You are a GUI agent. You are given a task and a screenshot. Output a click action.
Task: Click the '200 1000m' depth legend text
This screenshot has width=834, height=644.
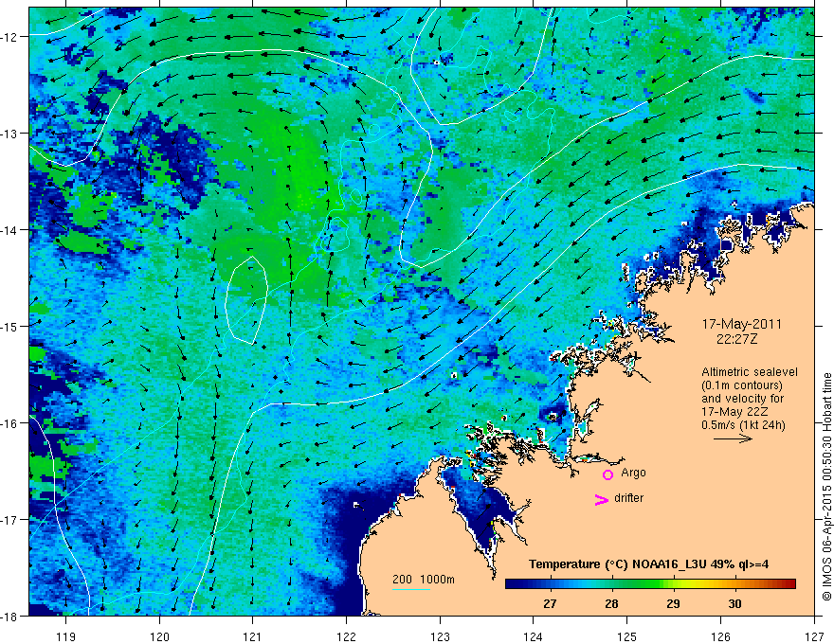click(x=424, y=580)
